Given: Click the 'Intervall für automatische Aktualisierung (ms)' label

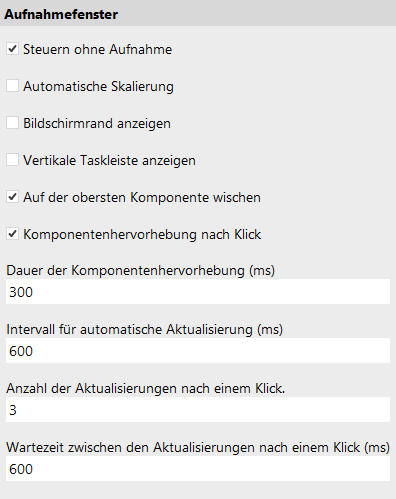Looking at the screenshot, I should click(144, 330).
